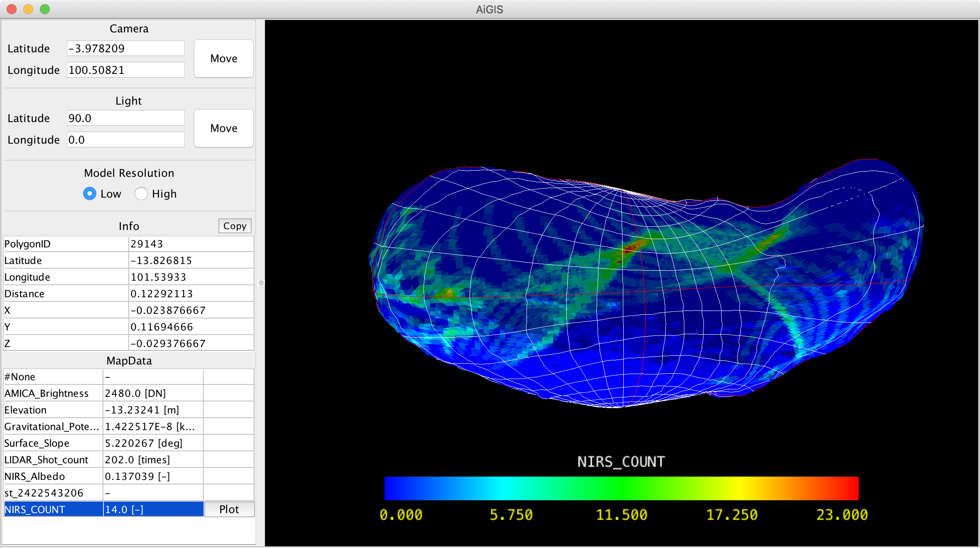Select the Elevation map data row

pos(53,410)
